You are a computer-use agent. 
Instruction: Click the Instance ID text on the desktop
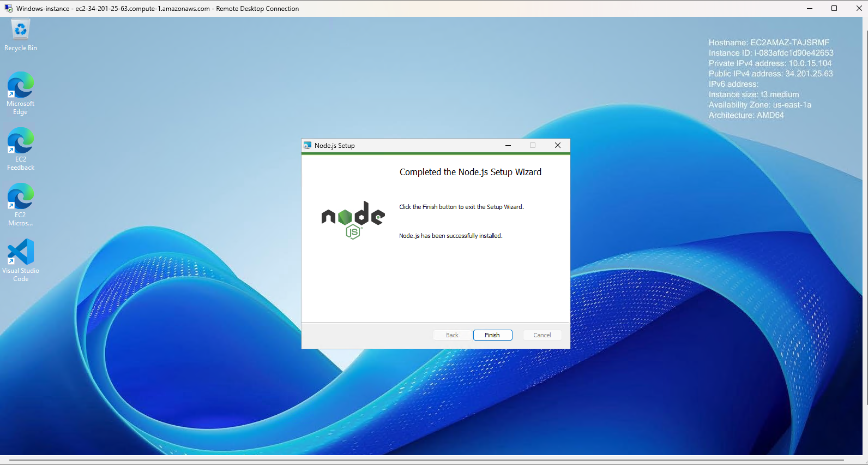click(771, 53)
